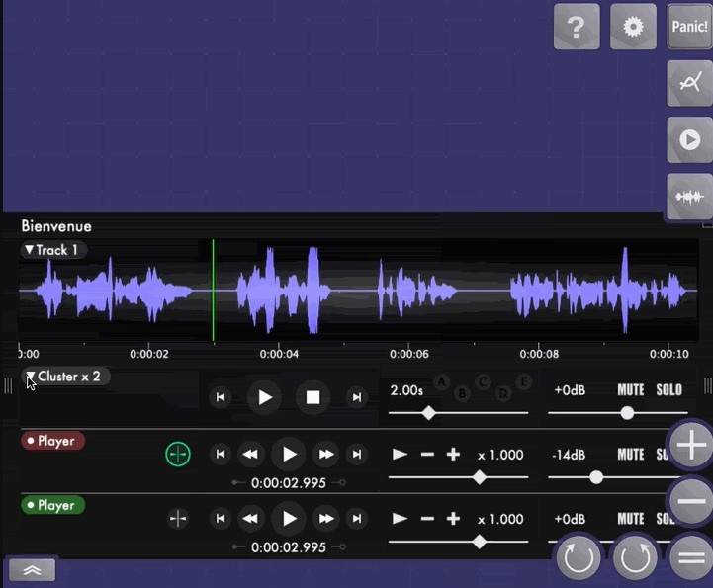Click the green playhead in waveform
Image resolution: width=713 pixels, height=588 pixels.
213,291
